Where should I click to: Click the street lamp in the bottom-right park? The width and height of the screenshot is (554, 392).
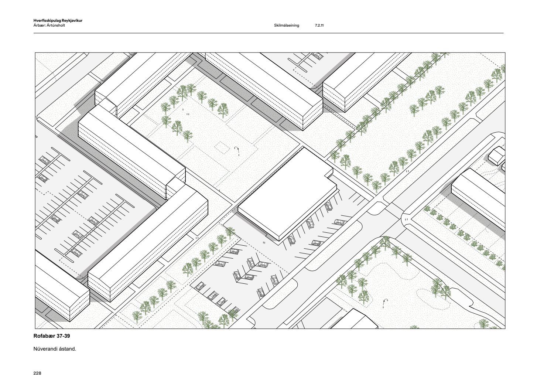[x=385, y=303]
